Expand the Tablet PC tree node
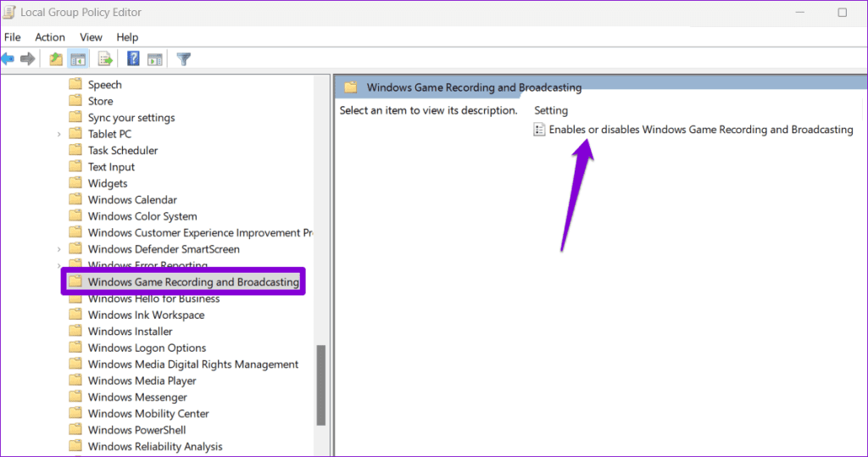This screenshot has height=457, width=868. 58,134
